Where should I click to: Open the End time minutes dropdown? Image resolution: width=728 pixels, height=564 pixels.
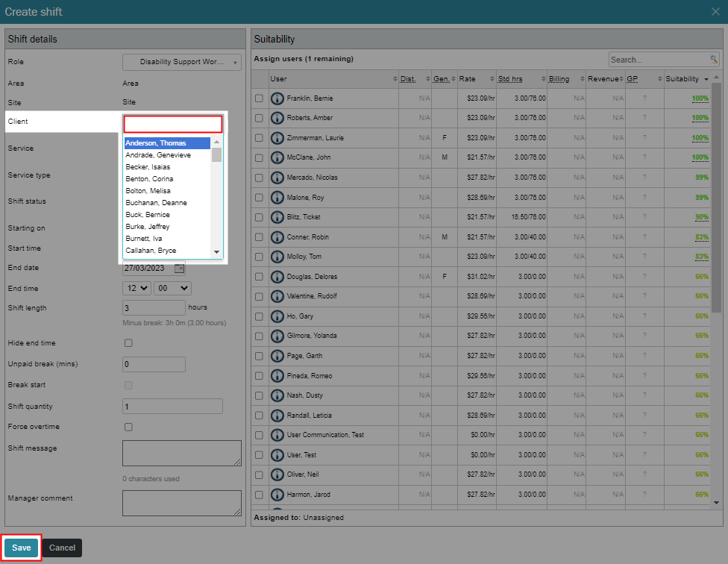tap(172, 288)
